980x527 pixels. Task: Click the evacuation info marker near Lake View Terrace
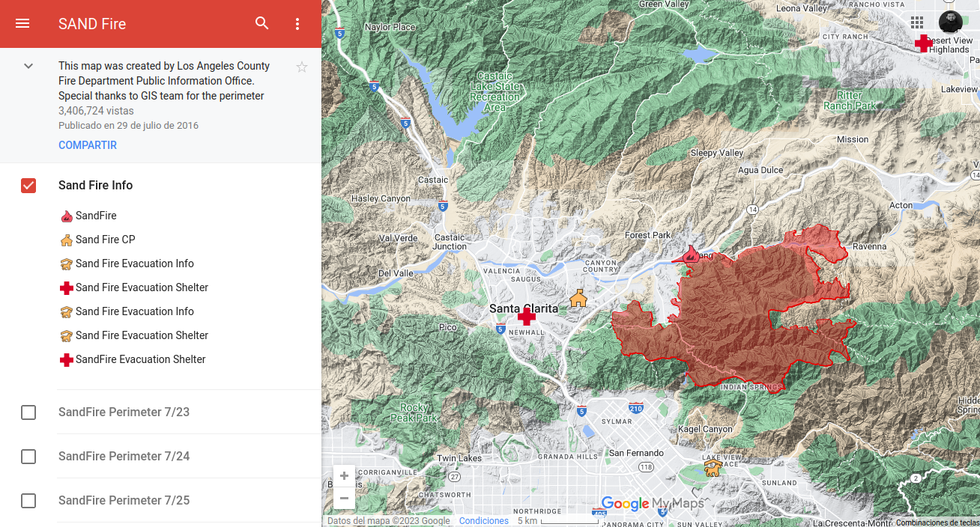713,469
